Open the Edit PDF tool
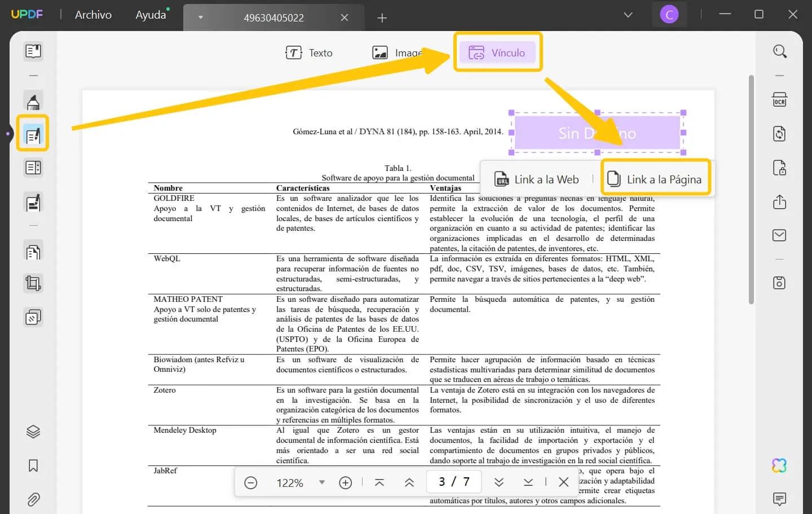The width and height of the screenshot is (812, 514). 33,134
